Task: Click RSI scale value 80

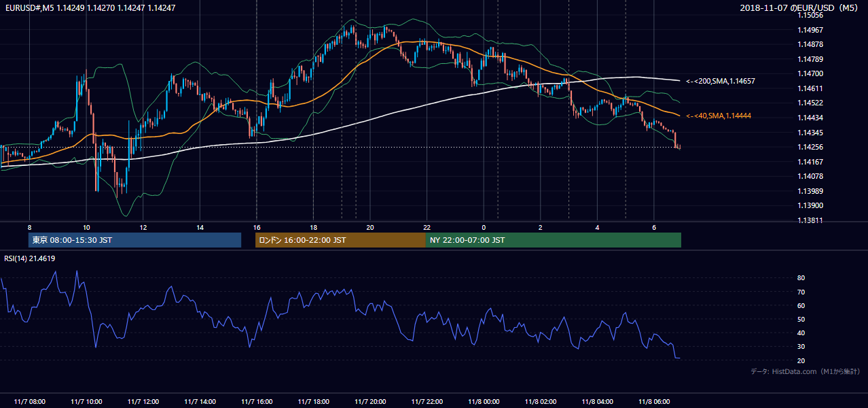Action: (x=801, y=278)
